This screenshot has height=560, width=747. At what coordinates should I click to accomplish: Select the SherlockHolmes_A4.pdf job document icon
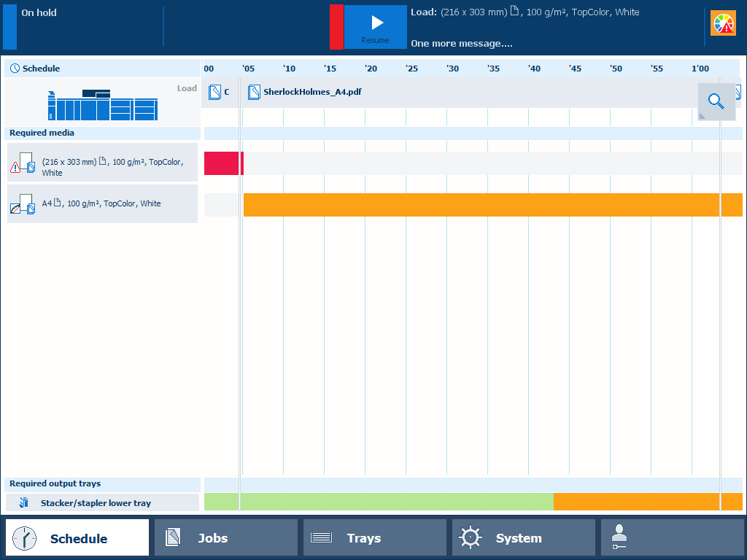(x=254, y=93)
